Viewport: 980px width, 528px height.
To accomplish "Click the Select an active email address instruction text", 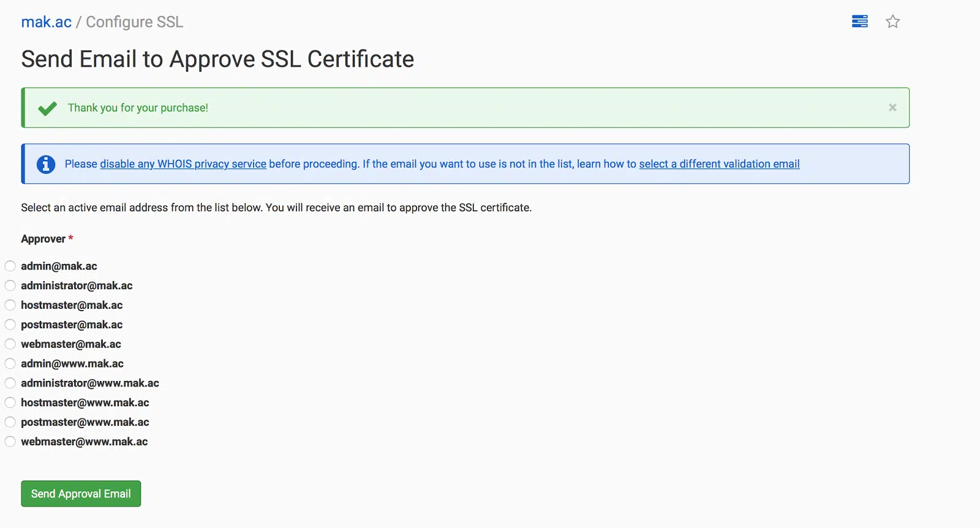I will coord(276,208).
